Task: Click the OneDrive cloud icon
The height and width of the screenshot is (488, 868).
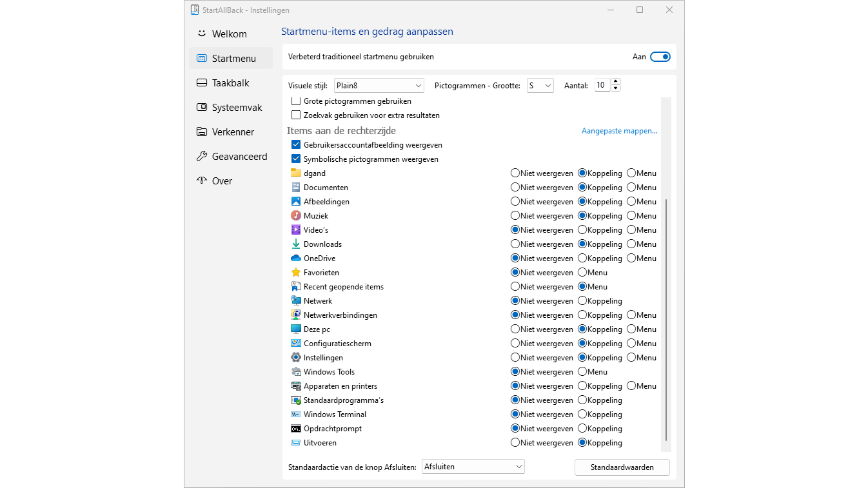Action: point(296,259)
